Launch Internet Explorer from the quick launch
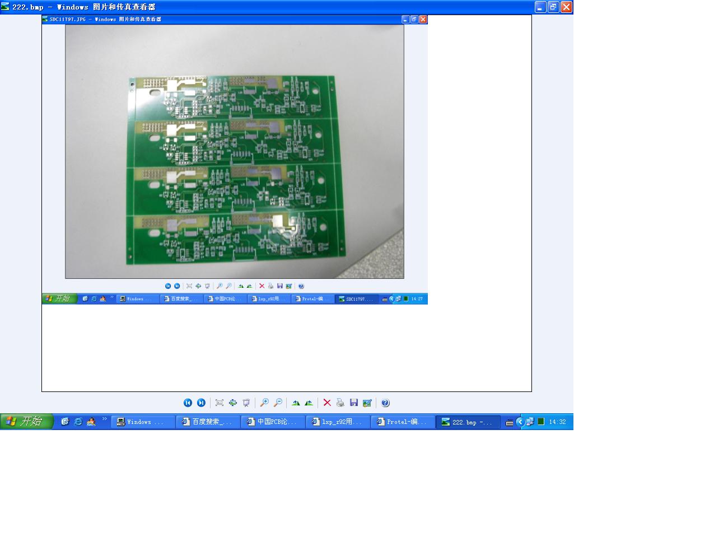728x560 pixels. [x=78, y=422]
